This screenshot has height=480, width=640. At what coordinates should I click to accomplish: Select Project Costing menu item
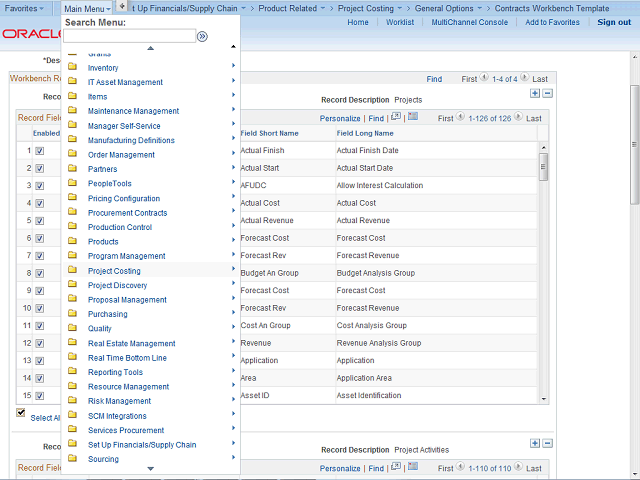point(114,271)
